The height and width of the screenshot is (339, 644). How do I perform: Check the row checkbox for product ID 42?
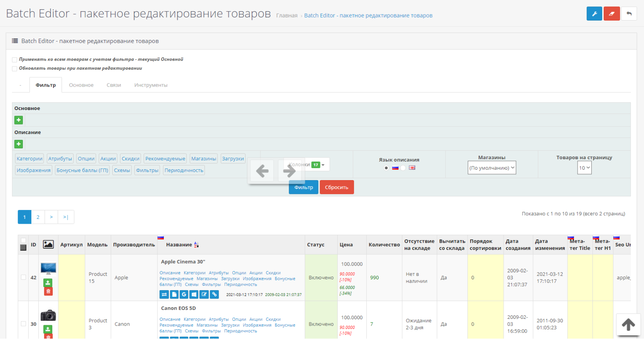pos(23,277)
